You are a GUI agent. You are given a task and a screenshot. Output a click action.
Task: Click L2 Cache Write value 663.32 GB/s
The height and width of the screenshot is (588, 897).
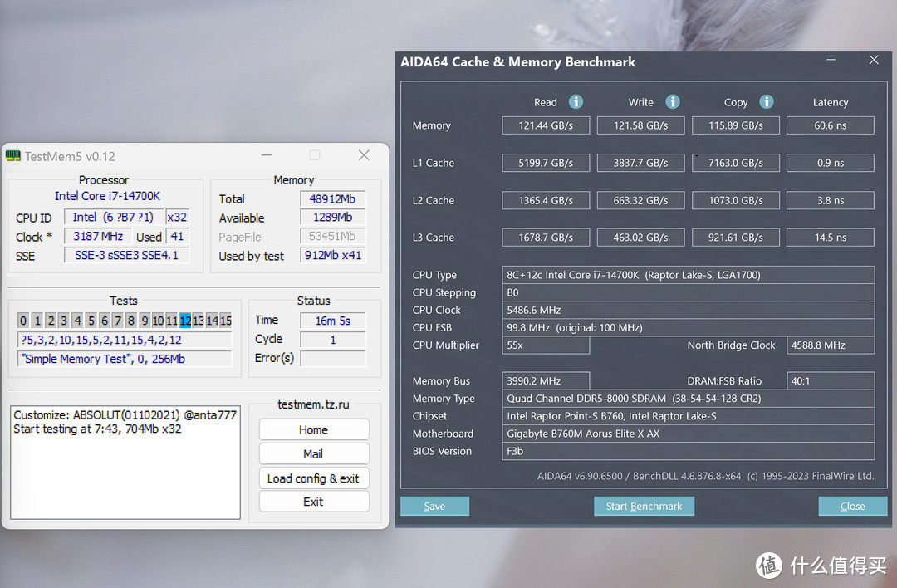640,200
